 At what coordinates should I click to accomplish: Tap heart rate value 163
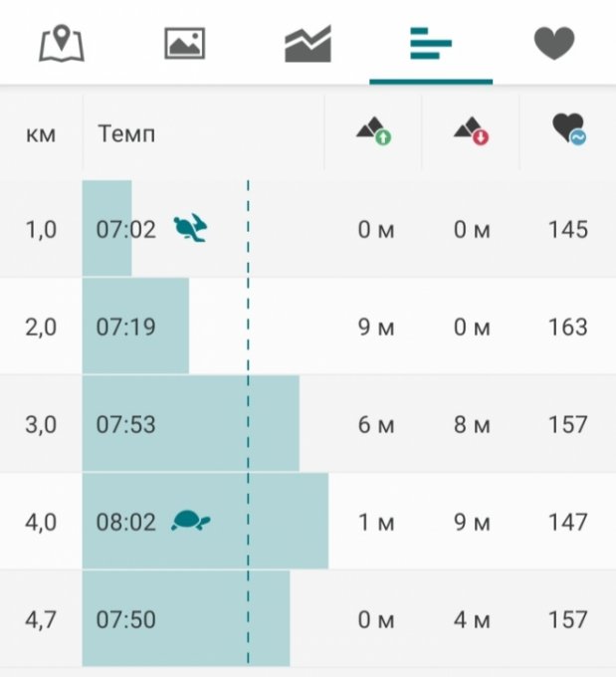[x=567, y=327]
